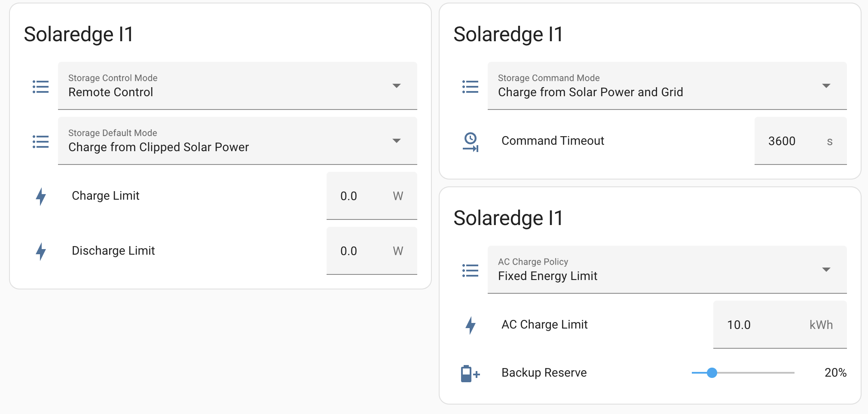The height and width of the screenshot is (414, 868).
Task: Open the Backup Reserve entity details
Action: [x=544, y=373]
